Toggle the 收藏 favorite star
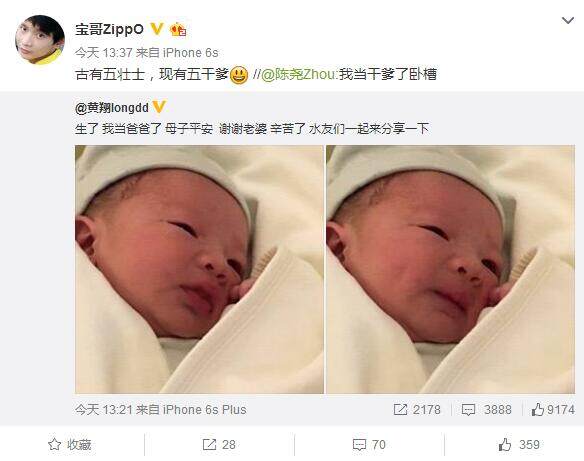The width and height of the screenshot is (584, 461). (70, 445)
